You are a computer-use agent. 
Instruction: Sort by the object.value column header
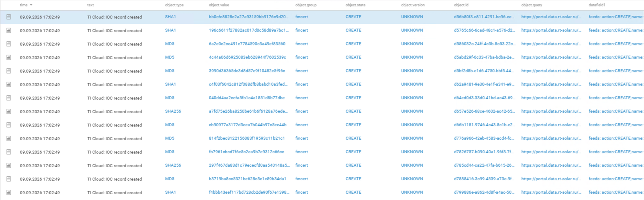click(x=219, y=5)
